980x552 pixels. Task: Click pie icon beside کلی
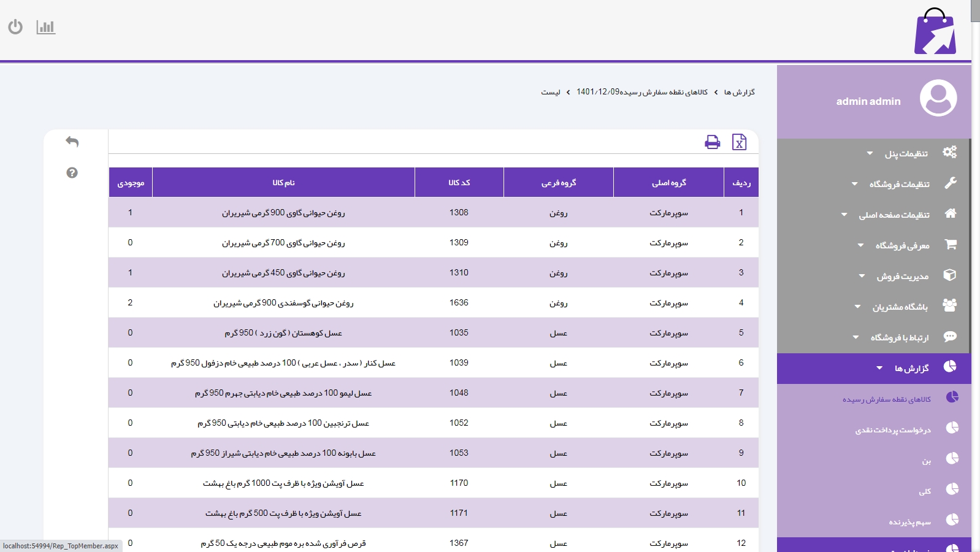coord(952,489)
